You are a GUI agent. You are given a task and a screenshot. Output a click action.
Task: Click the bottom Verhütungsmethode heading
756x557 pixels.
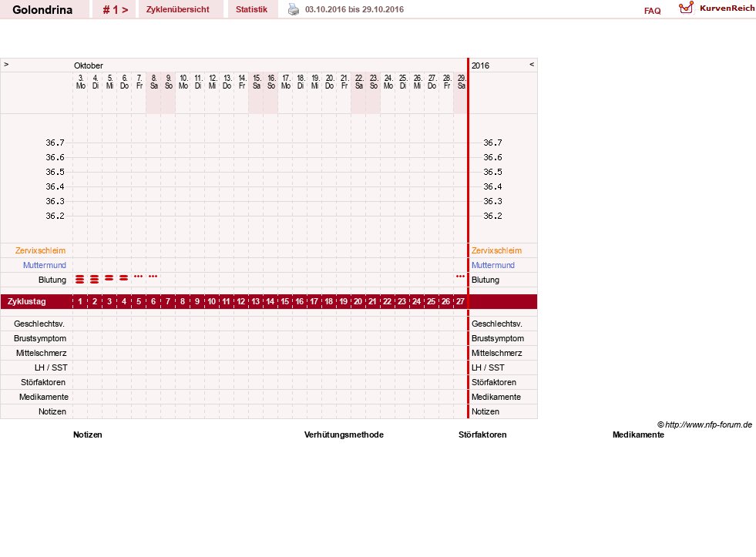click(x=344, y=435)
